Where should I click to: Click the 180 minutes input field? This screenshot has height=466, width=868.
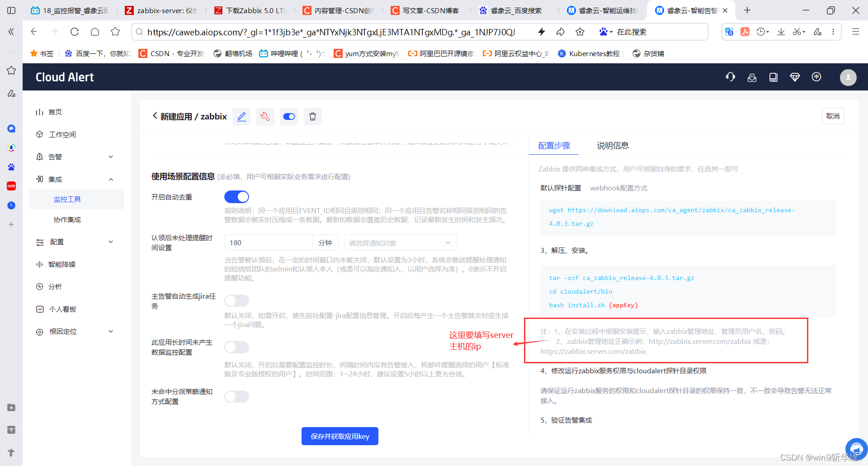[269, 243]
